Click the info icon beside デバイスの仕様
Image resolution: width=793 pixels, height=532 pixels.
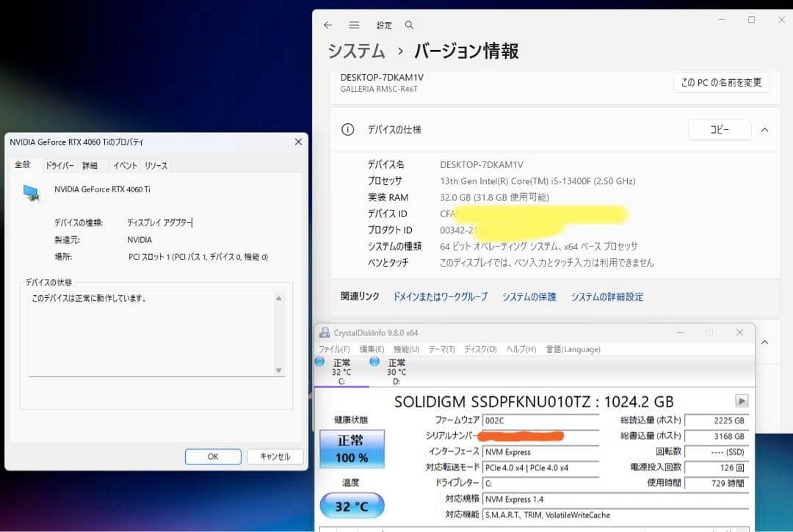coord(347,130)
